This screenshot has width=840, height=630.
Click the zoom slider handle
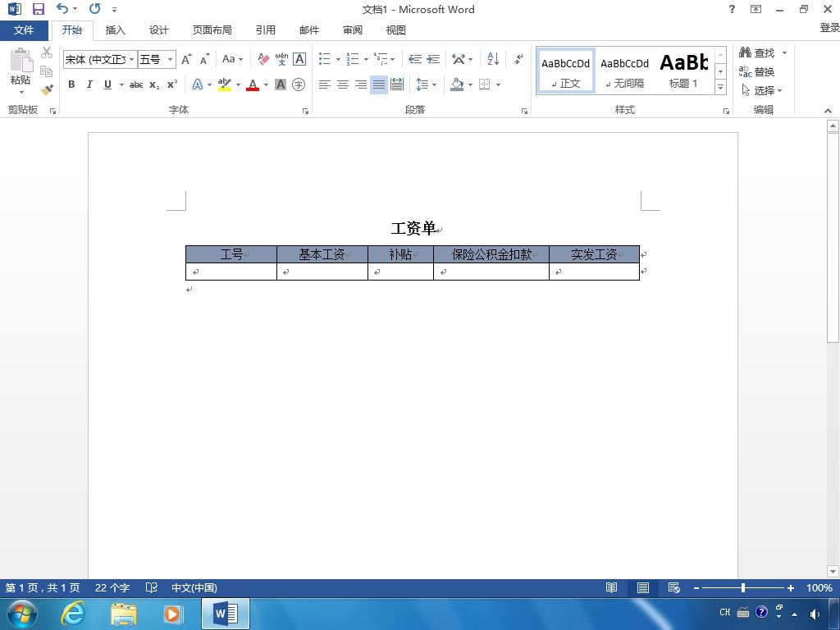[743, 587]
